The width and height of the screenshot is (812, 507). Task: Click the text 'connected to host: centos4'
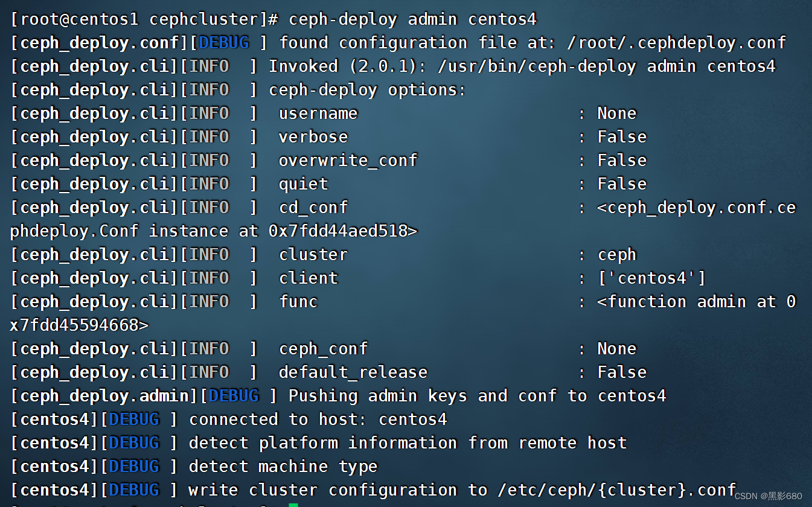[x=318, y=419]
